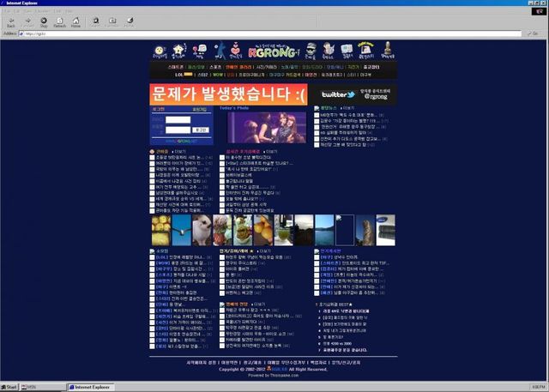This screenshot has height=392, width=549.
Task: Expand 더보기 beside the pink middle-column heading
Action: 272,151
